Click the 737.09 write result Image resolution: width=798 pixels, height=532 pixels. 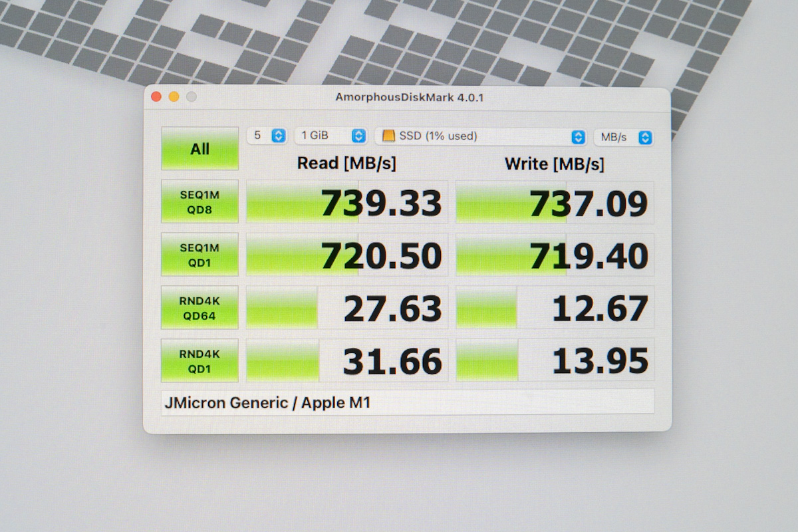555,202
